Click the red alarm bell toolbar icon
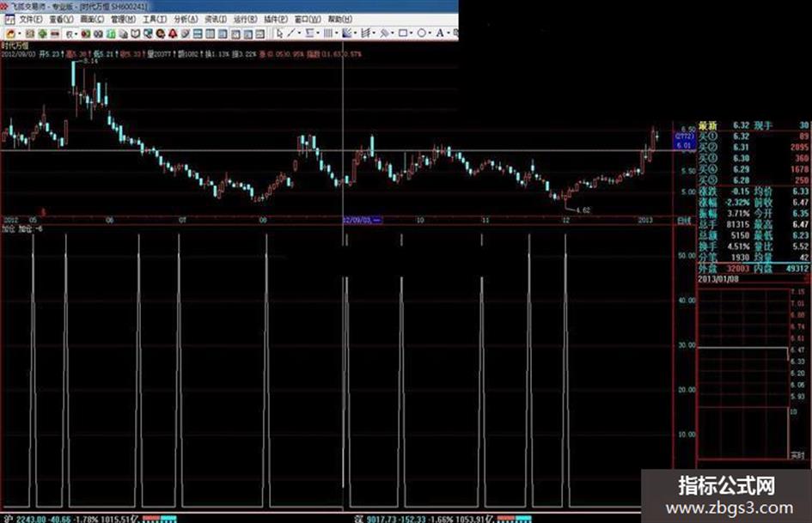The height and width of the screenshot is (523, 812). [173, 33]
